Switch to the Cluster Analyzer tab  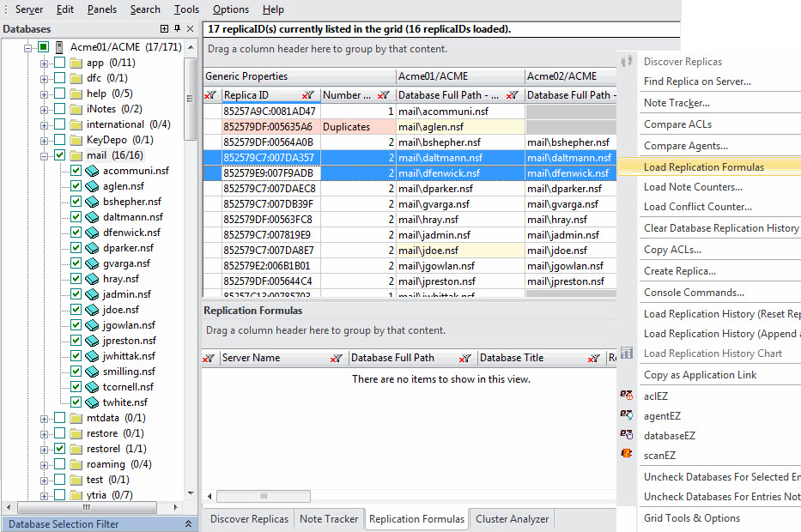coord(513,519)
